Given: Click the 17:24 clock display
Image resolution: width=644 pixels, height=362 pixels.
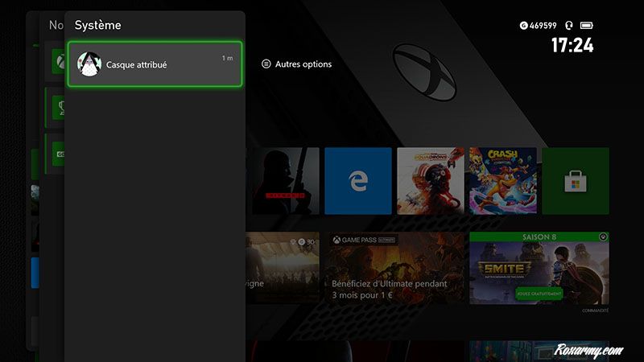Looking at the screenshot, I should point(572,45).
